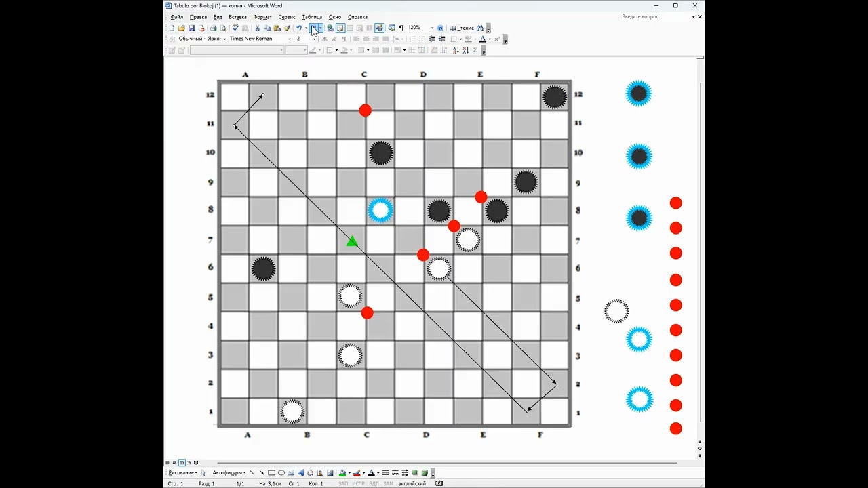Toggle italic formatting (К)
The width and height of the screenshot is (868, 488).
tap(334, 39)
